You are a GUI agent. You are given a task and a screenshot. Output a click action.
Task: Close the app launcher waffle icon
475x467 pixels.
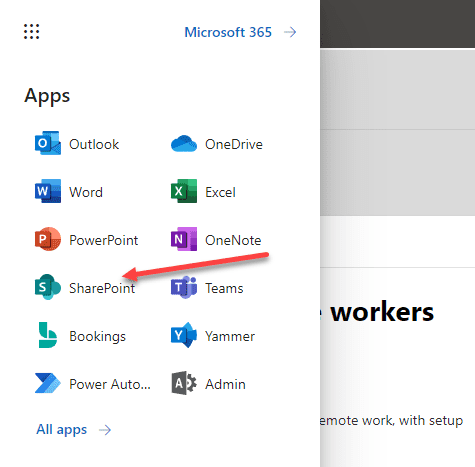pos(31,32)
